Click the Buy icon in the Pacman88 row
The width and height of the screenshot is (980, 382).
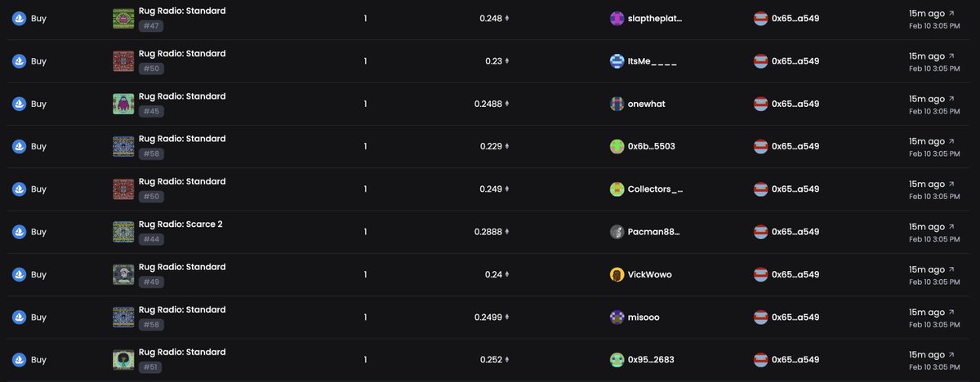click(19, 232)
